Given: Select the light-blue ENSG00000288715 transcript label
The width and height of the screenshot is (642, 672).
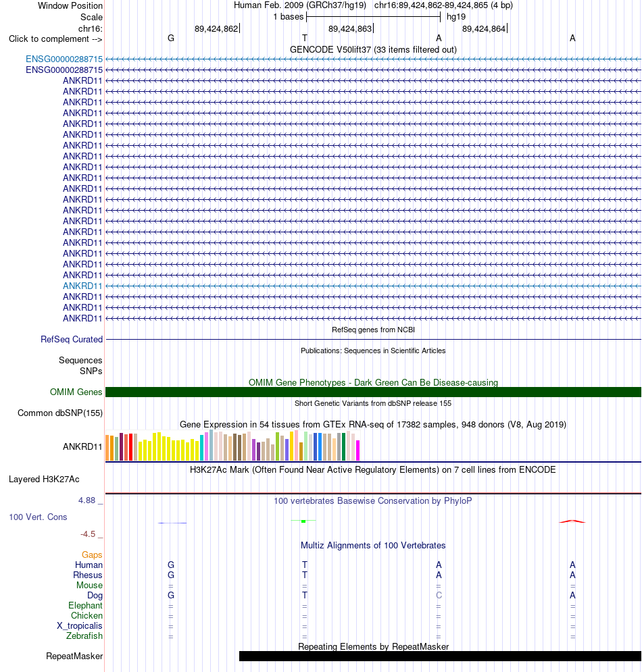Looking at the screenshot, I should [64, 59].
